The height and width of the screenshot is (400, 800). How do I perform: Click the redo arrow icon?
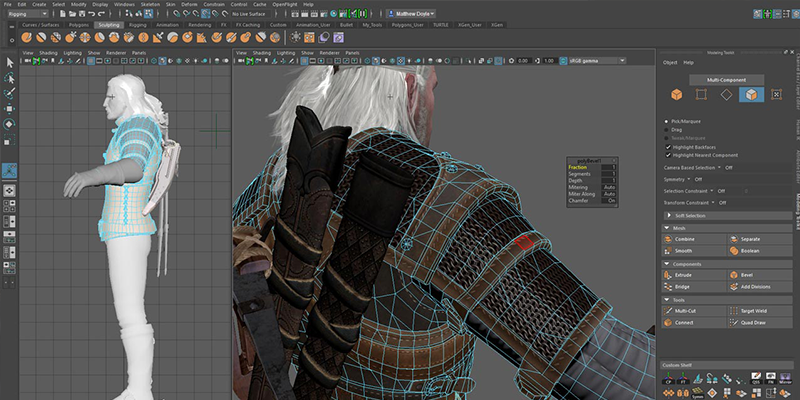tap(102, 14)
